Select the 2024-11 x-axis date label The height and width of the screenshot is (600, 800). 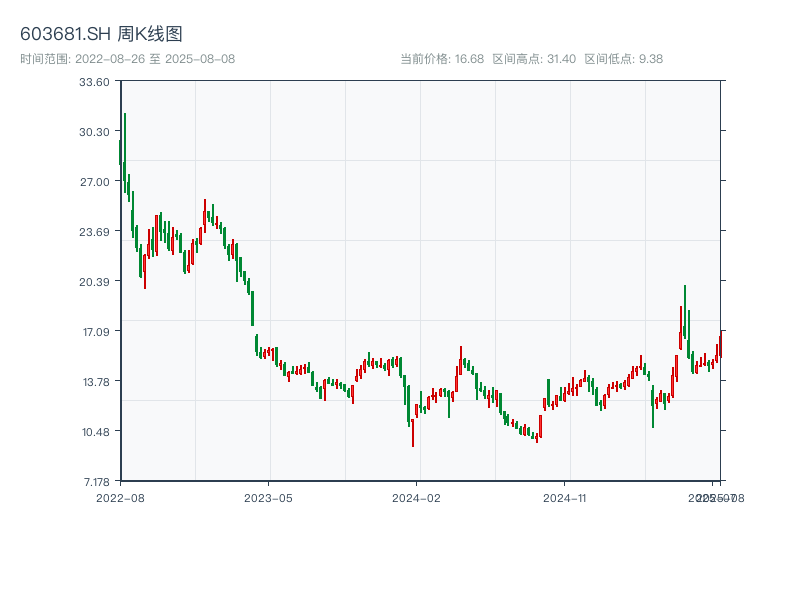pos(566,497)
